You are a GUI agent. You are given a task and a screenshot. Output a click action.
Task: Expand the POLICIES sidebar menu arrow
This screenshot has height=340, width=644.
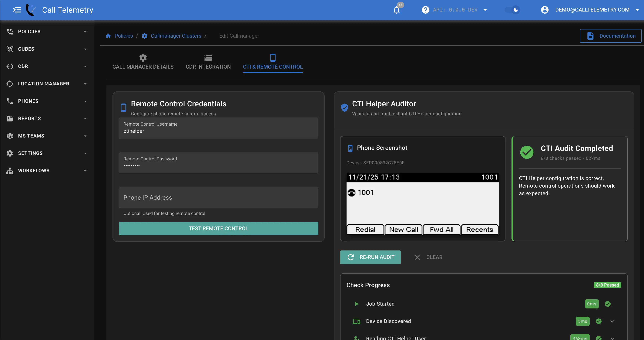coord(85,32)
